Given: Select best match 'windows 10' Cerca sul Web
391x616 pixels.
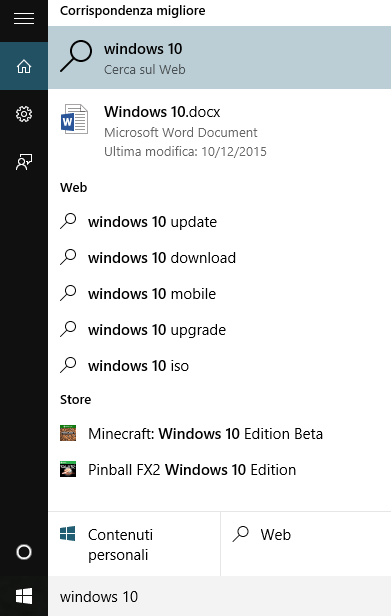Looking at the screenshot, I should pyautogui.click(x=219, y=58).
